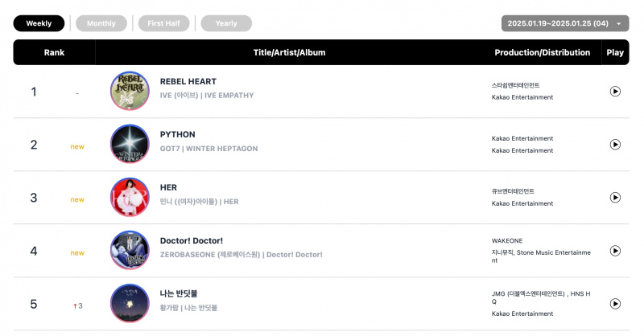Viewport: 644px width, 336px height.
Task: Switch to the Monthly chart
Action: [101, 23]
